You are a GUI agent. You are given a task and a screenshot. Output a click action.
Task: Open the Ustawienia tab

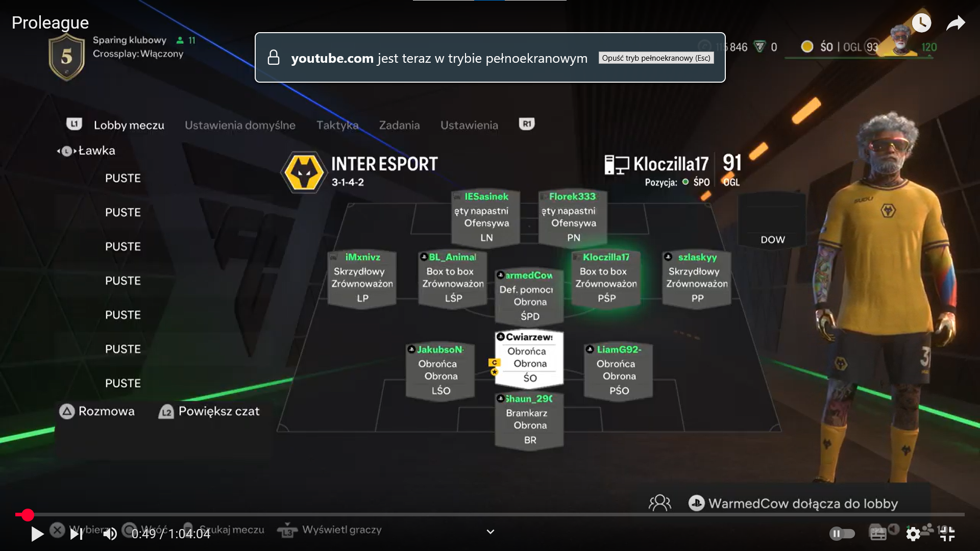point(469,125)
